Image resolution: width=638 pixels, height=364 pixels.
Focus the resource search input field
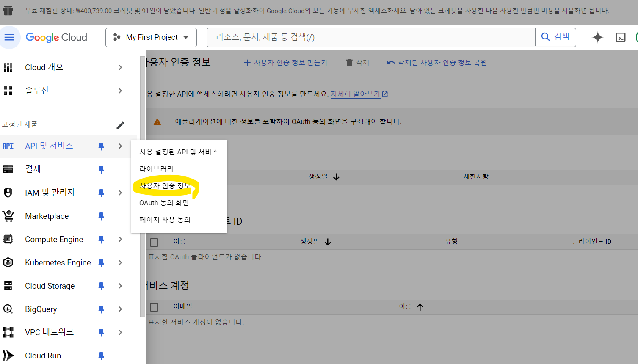tap(371, 37)
